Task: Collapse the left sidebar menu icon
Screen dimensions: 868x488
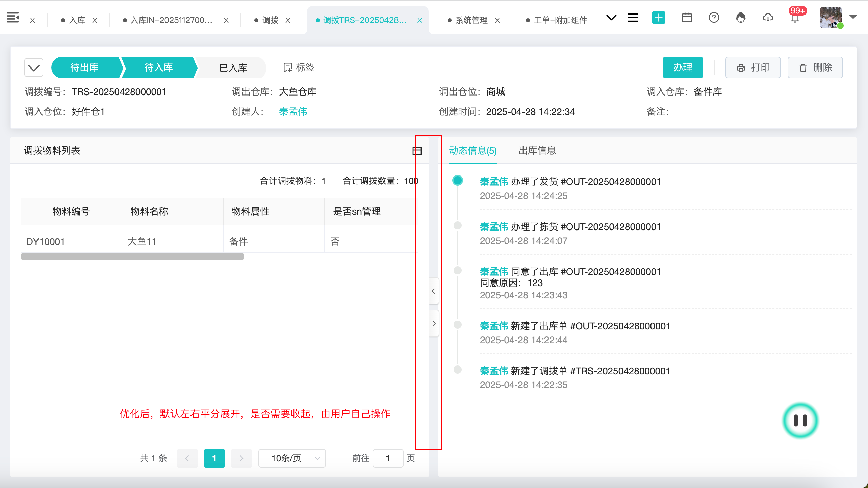Action: coord(13,18)
